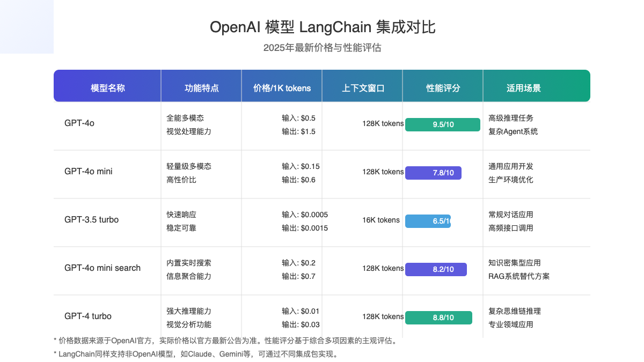Viewport: 644px width, 362px height.
Task: Click the 内置实时搜索 feature text
Action: pyautogui.click(x=189, y=263)
